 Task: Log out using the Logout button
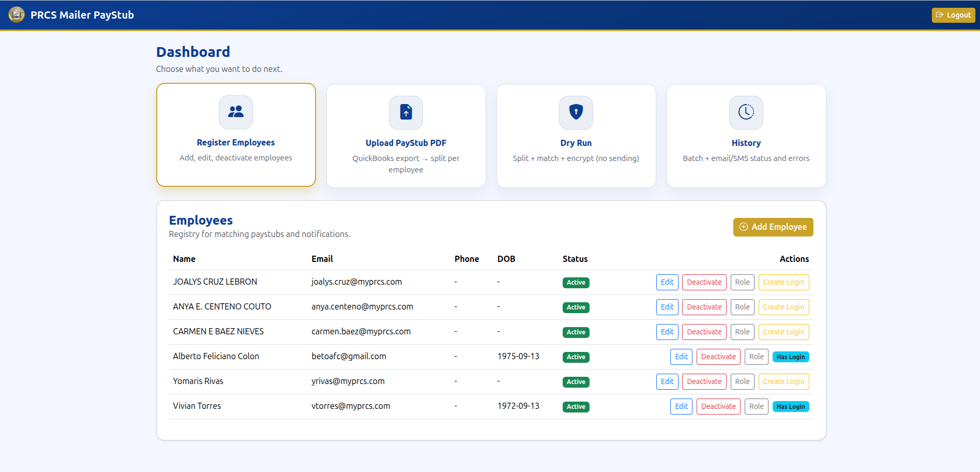point(954,15)
